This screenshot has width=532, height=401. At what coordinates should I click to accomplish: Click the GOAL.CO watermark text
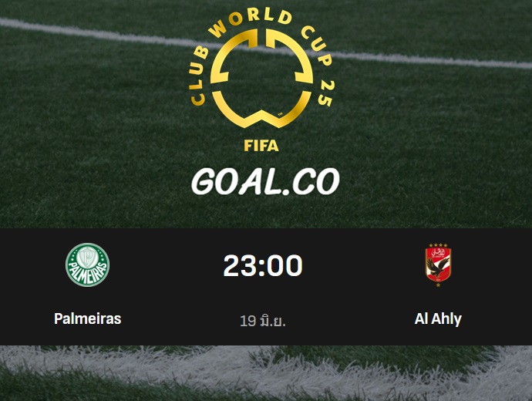(x=266, y=182)
